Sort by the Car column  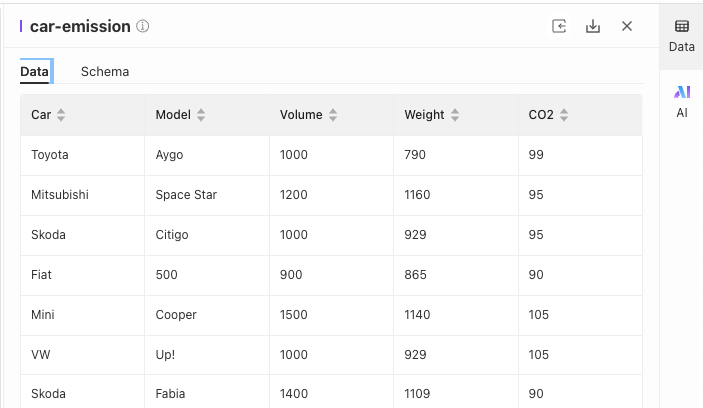click(x=61, y=115)
